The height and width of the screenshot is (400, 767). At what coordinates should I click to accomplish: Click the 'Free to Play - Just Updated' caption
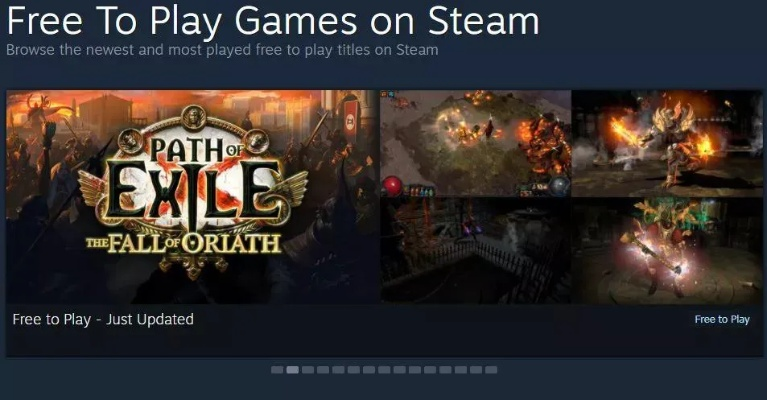point(103,319)
